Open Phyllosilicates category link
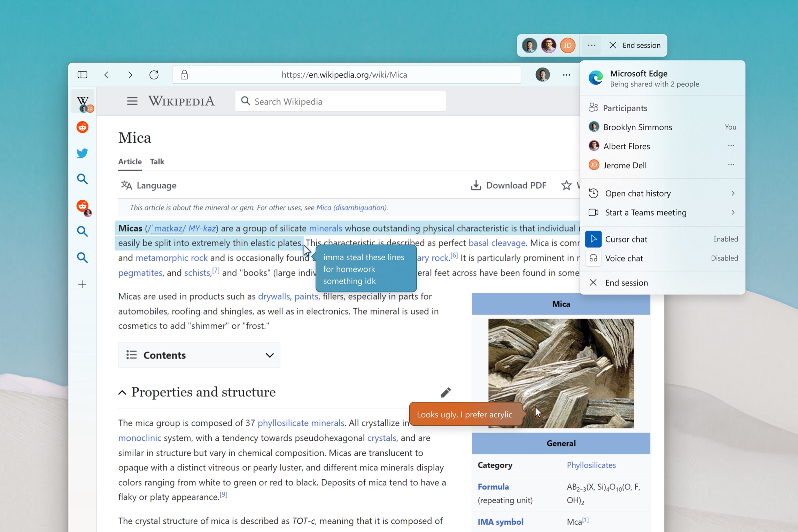This screenshot has width=798, height=532. [591, 465]
